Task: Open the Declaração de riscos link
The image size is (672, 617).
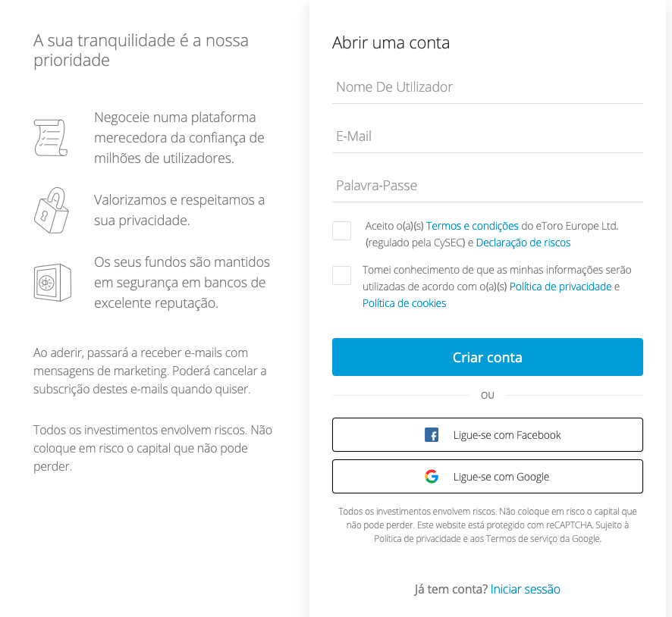Action: [x=523, y=243]
